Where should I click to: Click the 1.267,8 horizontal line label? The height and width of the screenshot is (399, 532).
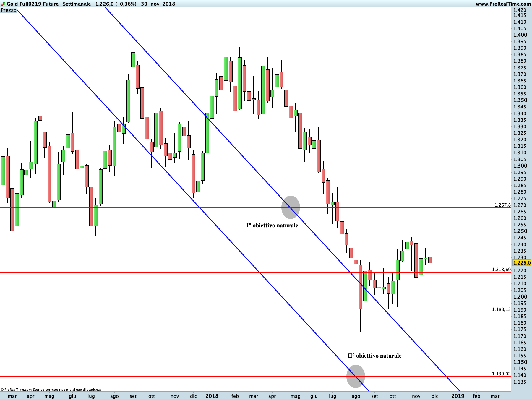click(x=502, y=205)
